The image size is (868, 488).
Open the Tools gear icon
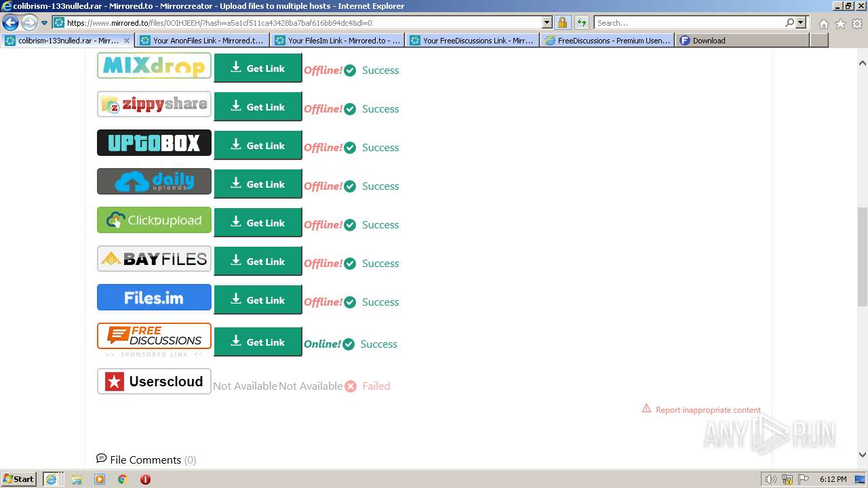(857, 24)
